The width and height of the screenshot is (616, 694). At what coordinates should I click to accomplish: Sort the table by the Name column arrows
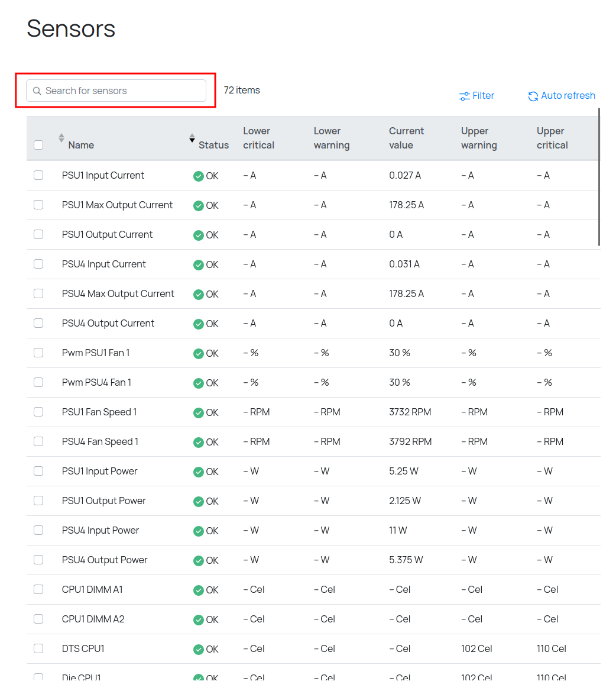61,138
